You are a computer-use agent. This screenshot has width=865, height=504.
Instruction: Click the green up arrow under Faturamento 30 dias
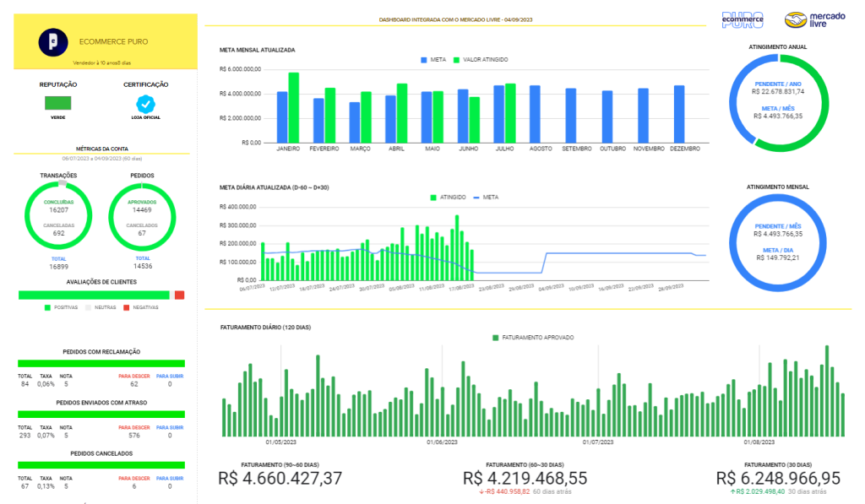734,491
